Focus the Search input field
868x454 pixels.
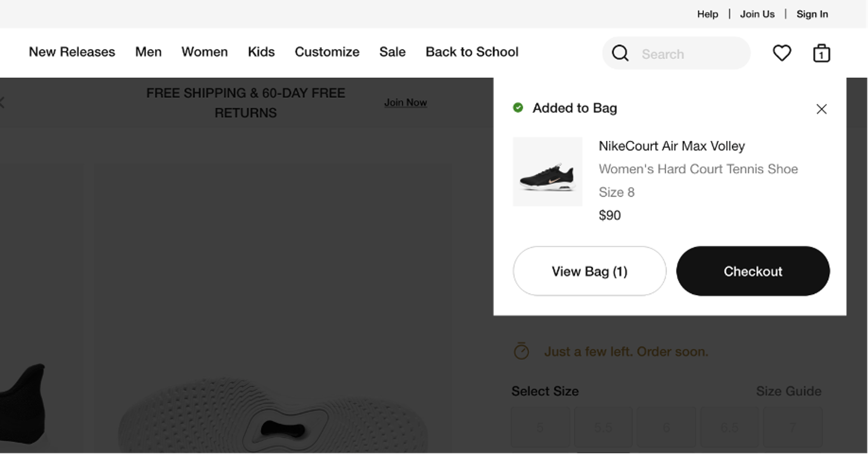(x=676, y=53)
